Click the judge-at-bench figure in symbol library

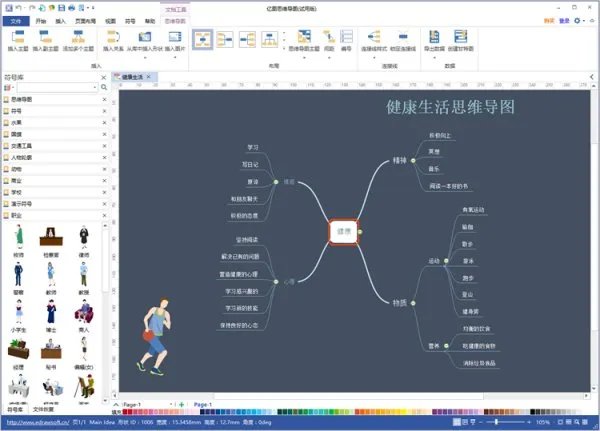point(51,237)
